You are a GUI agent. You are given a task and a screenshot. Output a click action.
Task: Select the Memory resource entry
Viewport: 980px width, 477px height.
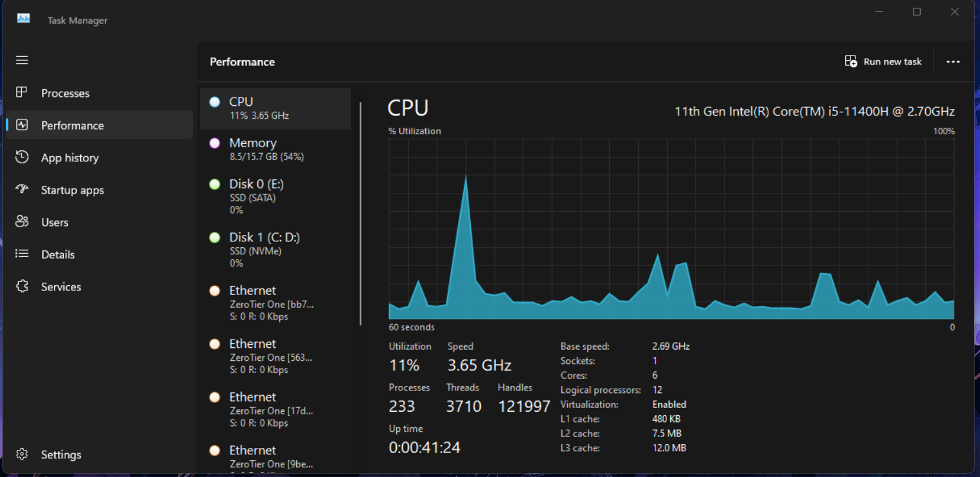275,149
